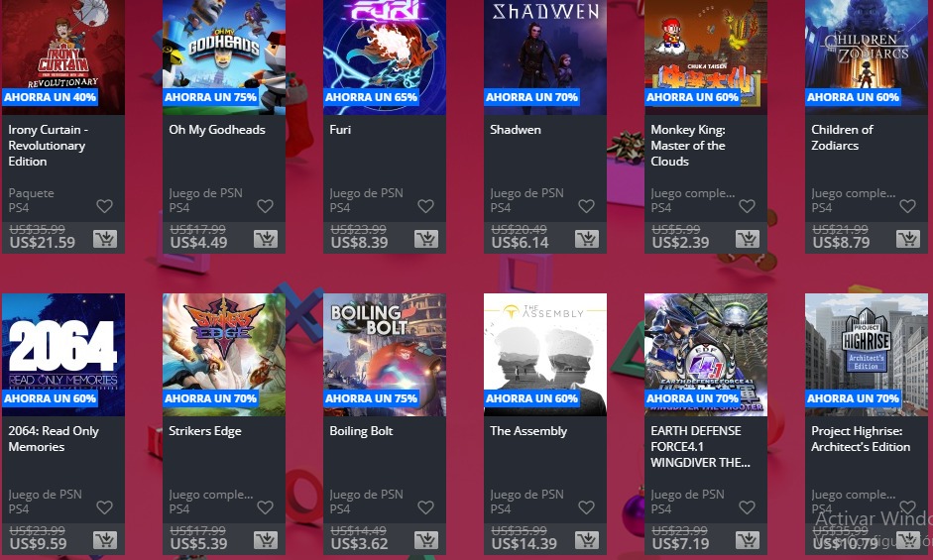The image size is (933, 560).
Task: Open the Furi cover art thumbnail
Action: [x=385, y=57]
